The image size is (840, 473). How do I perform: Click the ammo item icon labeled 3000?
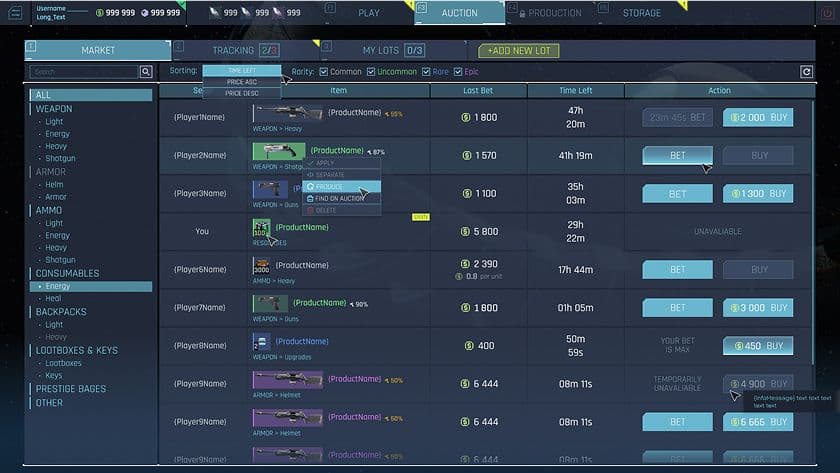(x=261, y=266)
